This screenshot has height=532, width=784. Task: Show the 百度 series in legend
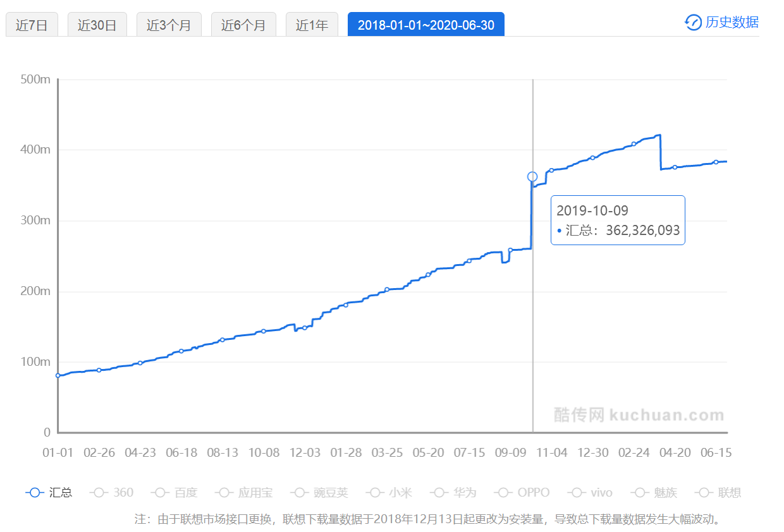click(175, 492)
